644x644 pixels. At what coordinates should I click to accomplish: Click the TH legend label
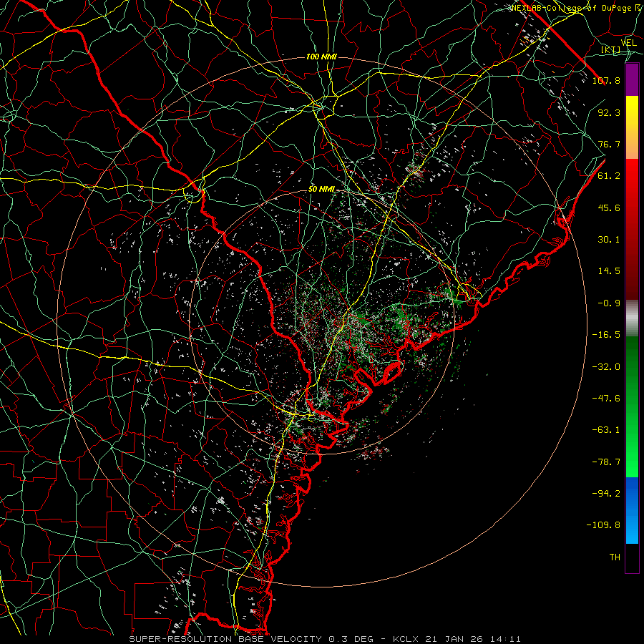tap(615, 557)
